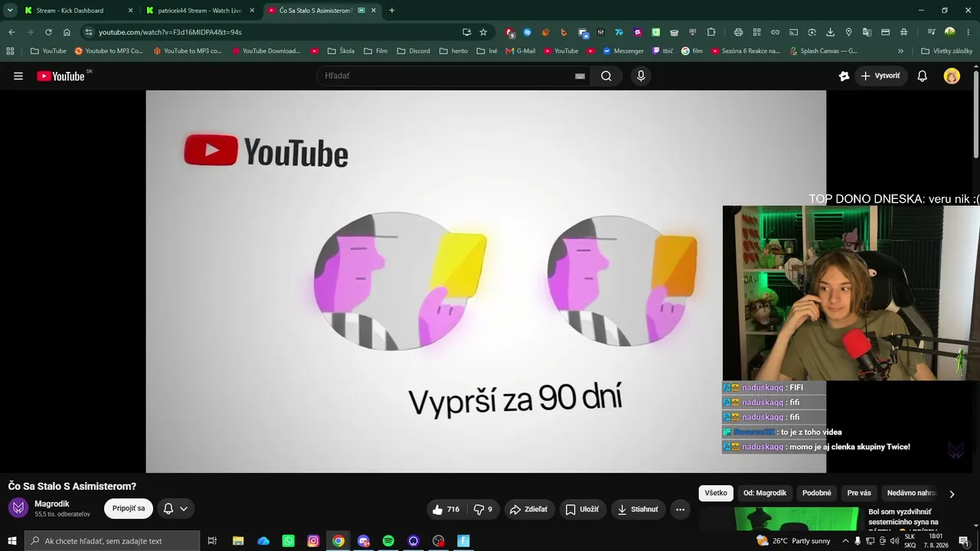This screenshot has width=980, height=551.
Task: Open the tab search dropdown in Chrome
Action: click(10, 10)
